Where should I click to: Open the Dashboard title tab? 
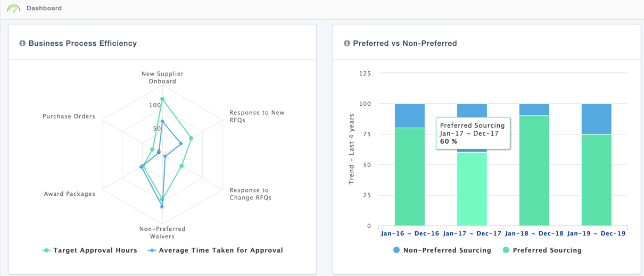(44, 9)
